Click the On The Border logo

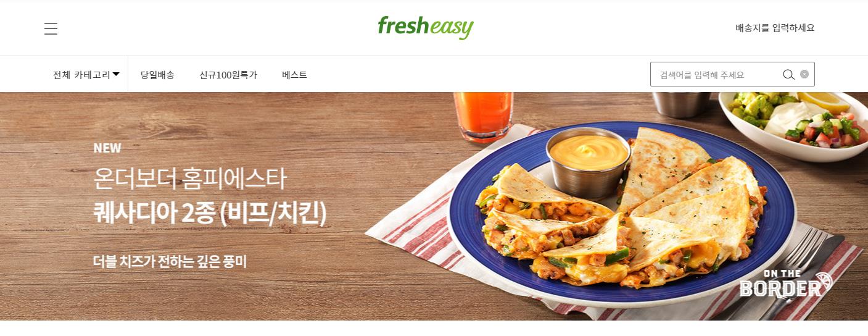[x=786, y=284]
